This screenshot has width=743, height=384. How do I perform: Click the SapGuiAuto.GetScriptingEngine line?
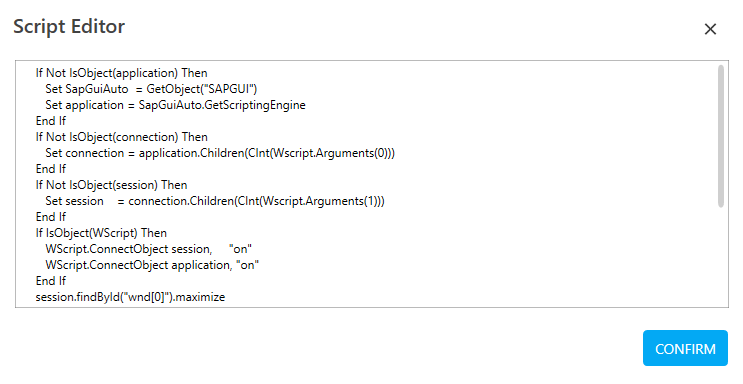click(x=175, y=105)
